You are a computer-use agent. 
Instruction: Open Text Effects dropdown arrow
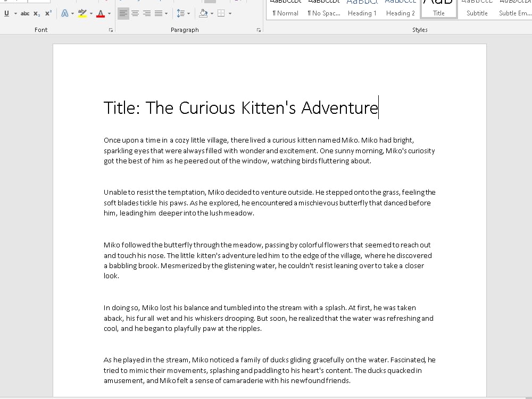[72, 14]
